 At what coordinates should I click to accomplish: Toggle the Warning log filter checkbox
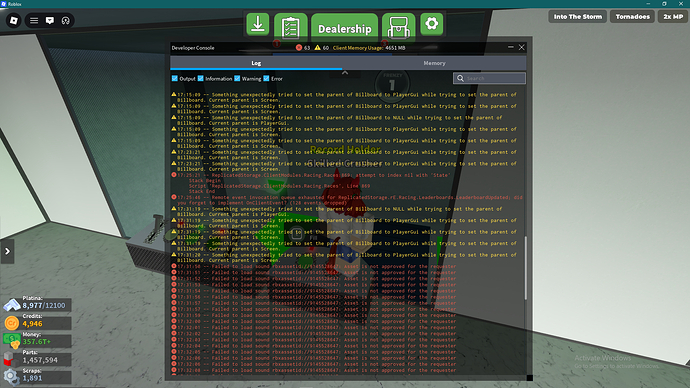pyautogui.click(x=237, y=78)
